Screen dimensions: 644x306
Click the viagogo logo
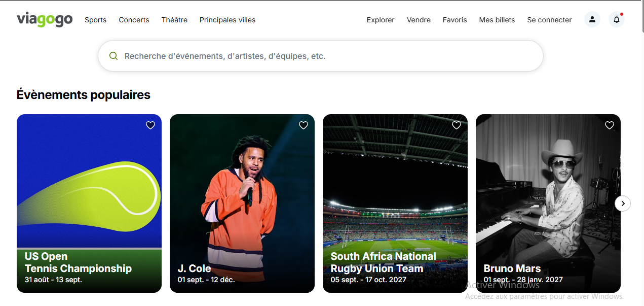tap(45, 19)
